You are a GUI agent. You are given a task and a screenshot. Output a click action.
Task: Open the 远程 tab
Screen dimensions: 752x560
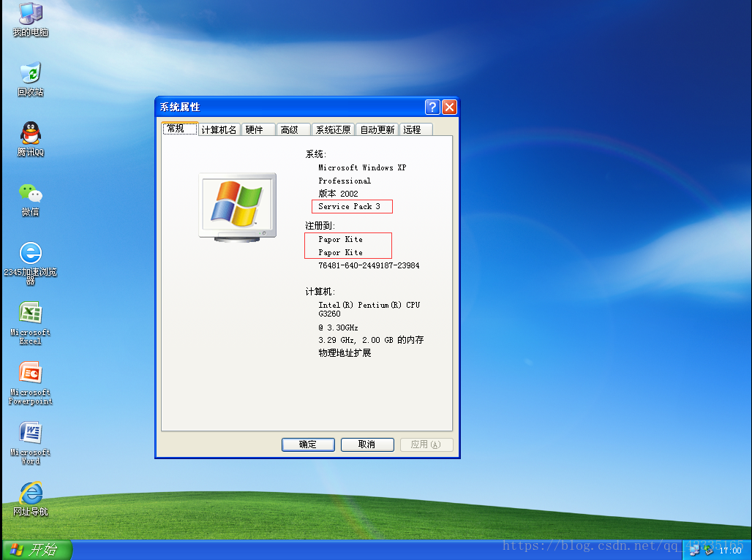(x=413, y=129)
